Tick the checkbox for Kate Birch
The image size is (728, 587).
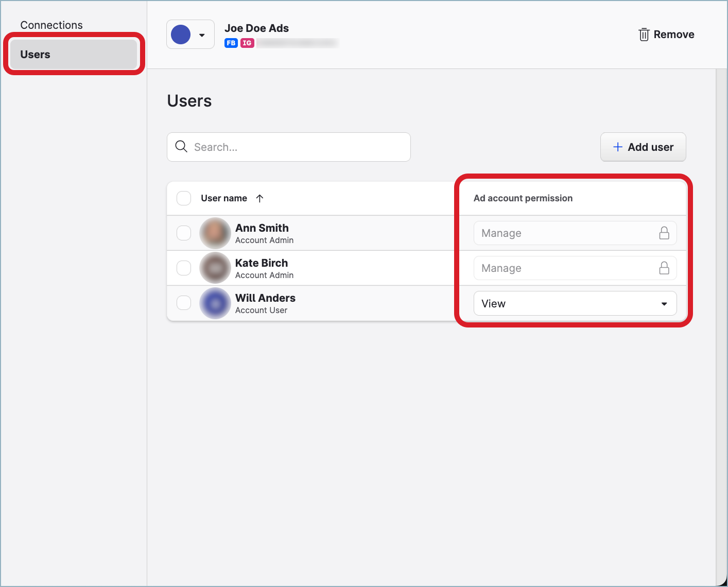tap(184, 268)
